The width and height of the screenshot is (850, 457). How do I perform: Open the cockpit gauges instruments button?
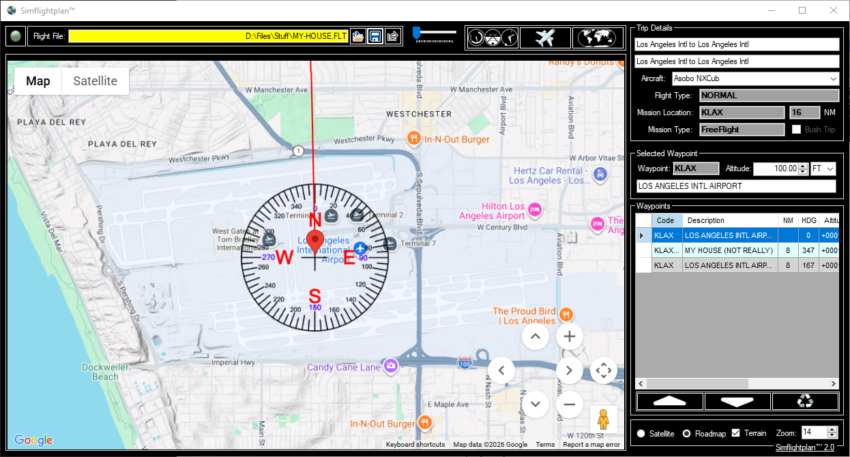492,38
